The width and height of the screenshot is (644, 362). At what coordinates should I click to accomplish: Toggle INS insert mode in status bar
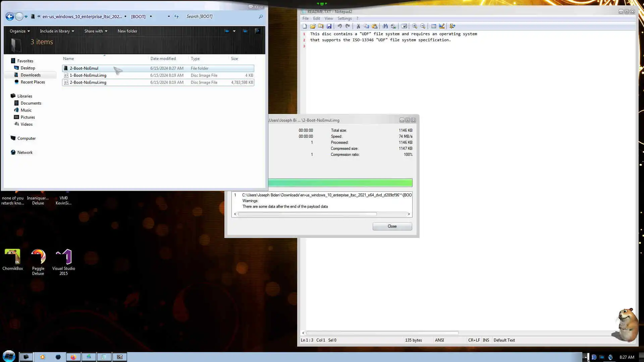pos(486,340)
